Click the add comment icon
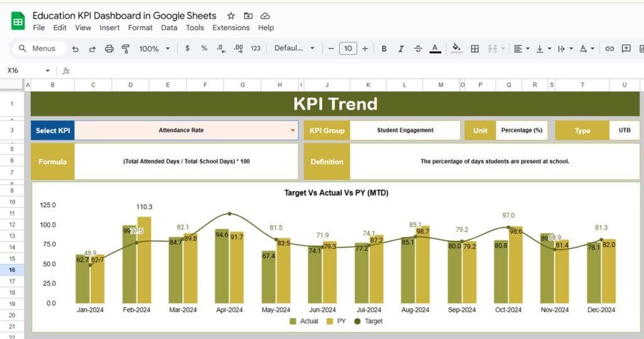Screen dimensions: 644x339 tap(626, 48)
